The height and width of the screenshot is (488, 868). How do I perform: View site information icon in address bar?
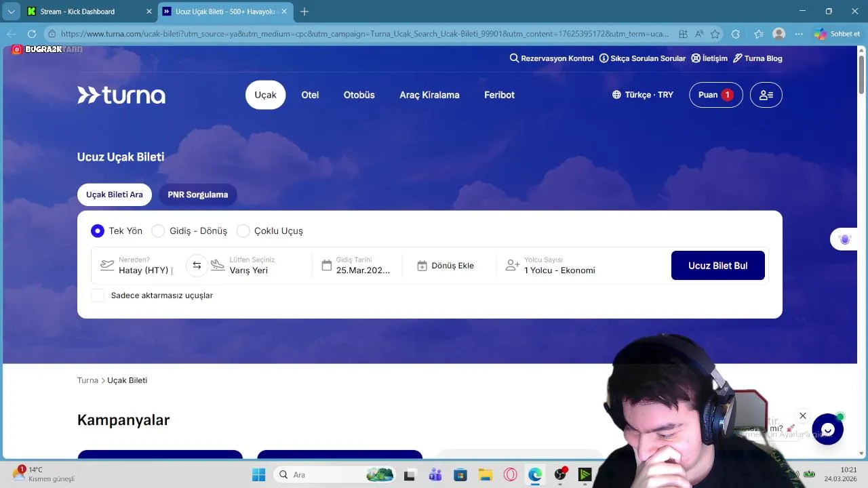[x=52, y=34]
